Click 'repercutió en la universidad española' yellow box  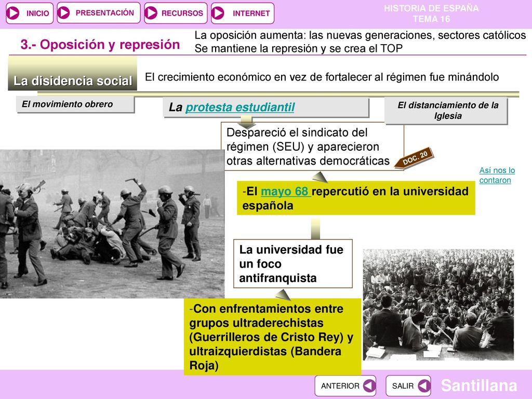coord(356,198)
